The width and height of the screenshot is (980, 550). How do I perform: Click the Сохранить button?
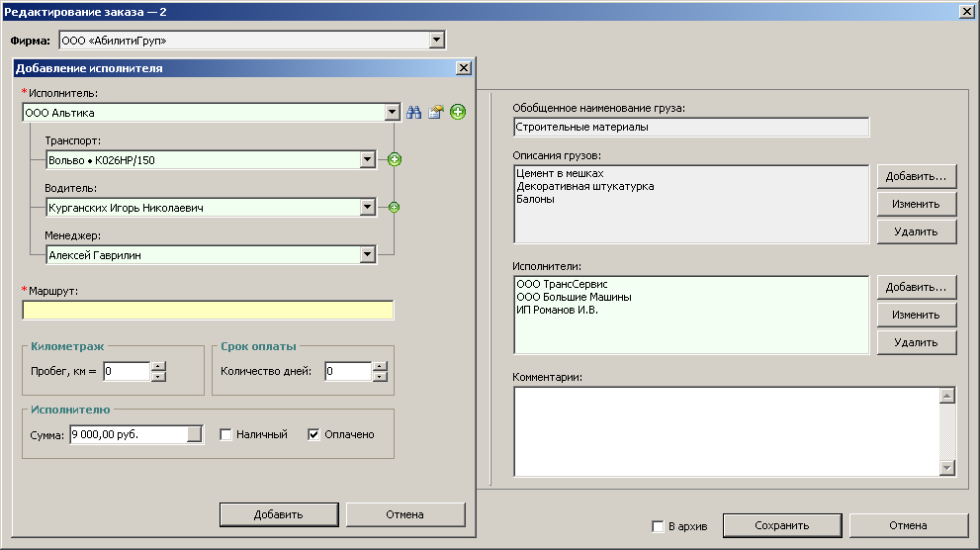click(x=781, y=525)
